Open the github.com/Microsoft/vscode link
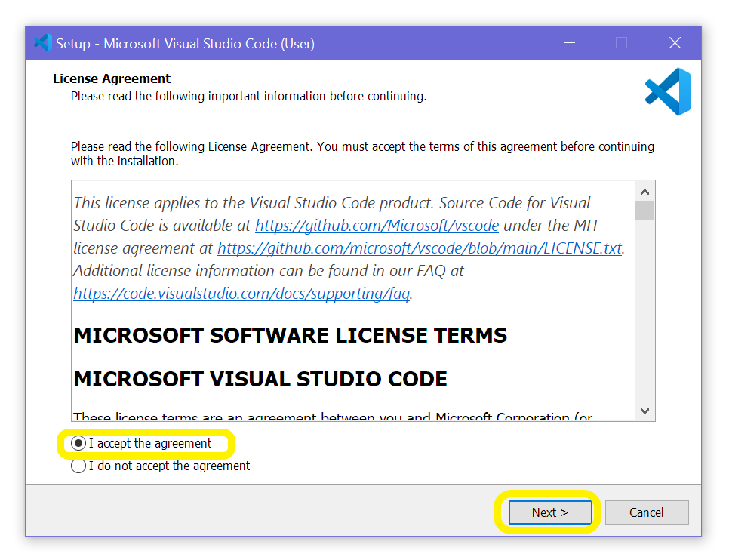Image resolution: width=729 pixels, height=560 pixels. pyautogui.click(x=377, y=226)
